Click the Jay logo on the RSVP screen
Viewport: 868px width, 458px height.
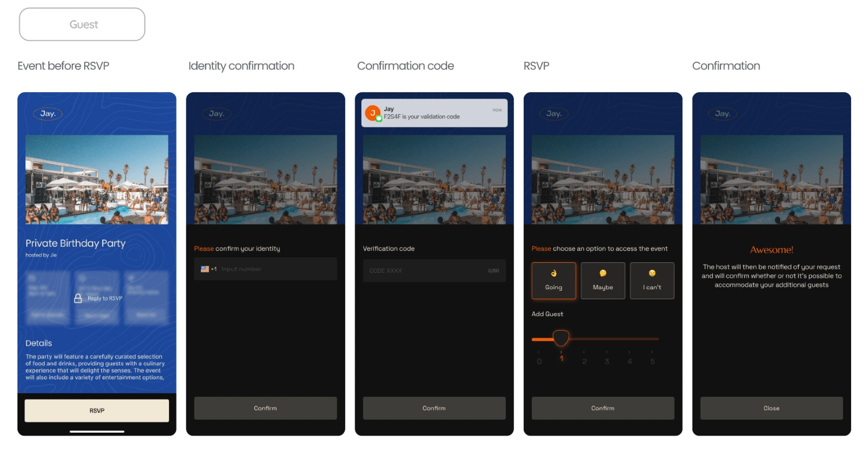click(554, 114)
